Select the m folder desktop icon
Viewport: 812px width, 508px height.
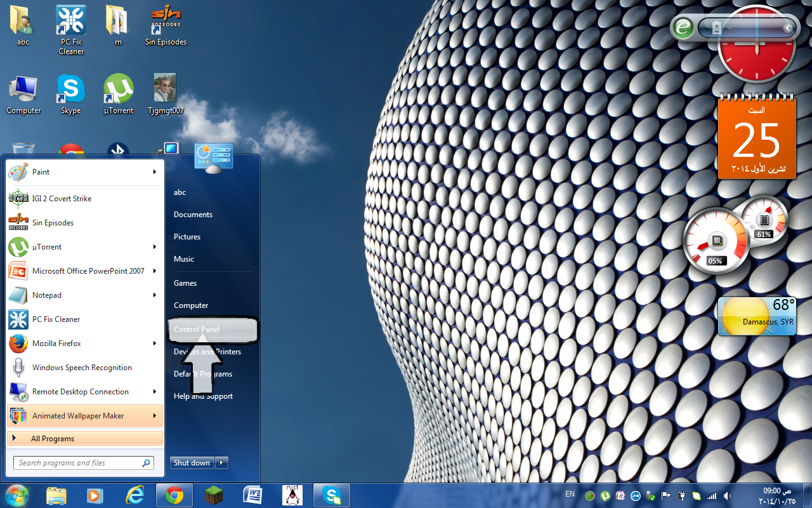pos(117,26)
